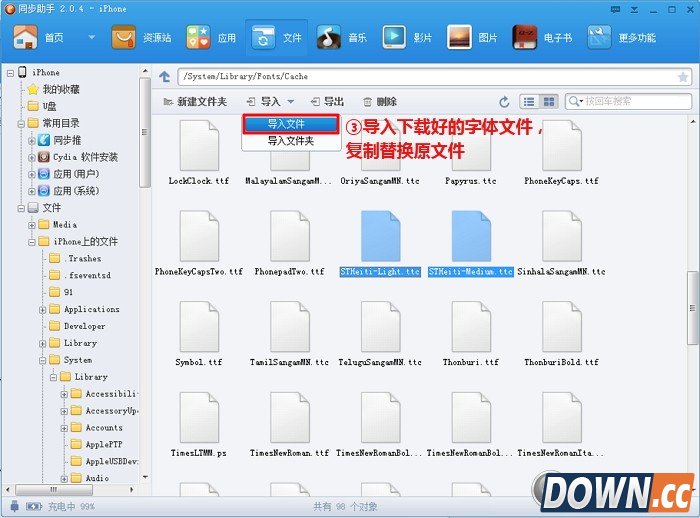Open the title bar dropdown menu arrow

pos(634,9)
